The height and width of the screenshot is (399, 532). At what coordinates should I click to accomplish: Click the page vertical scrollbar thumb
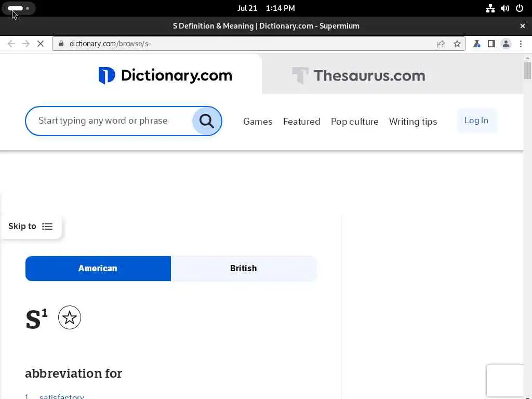tap(527, 71)
